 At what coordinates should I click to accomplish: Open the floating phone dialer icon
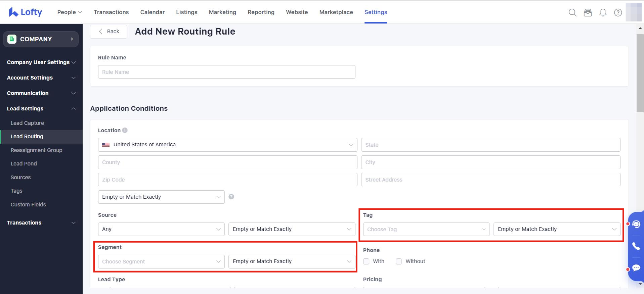636,246
